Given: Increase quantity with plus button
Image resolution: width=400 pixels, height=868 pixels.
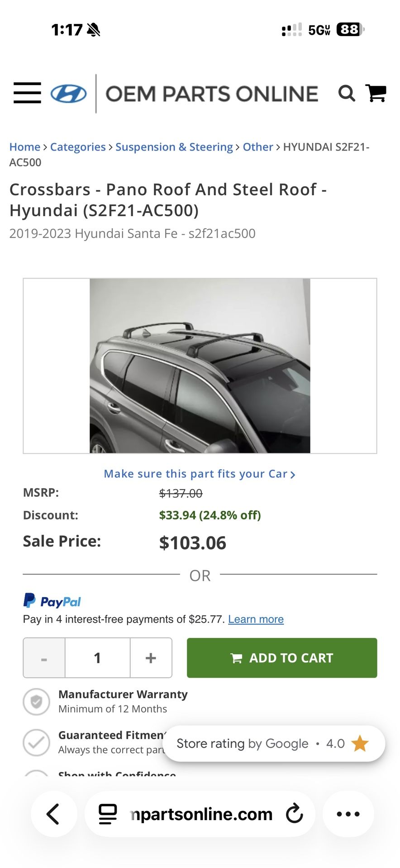Looking at the screenshot, I should tap(151, 658).
